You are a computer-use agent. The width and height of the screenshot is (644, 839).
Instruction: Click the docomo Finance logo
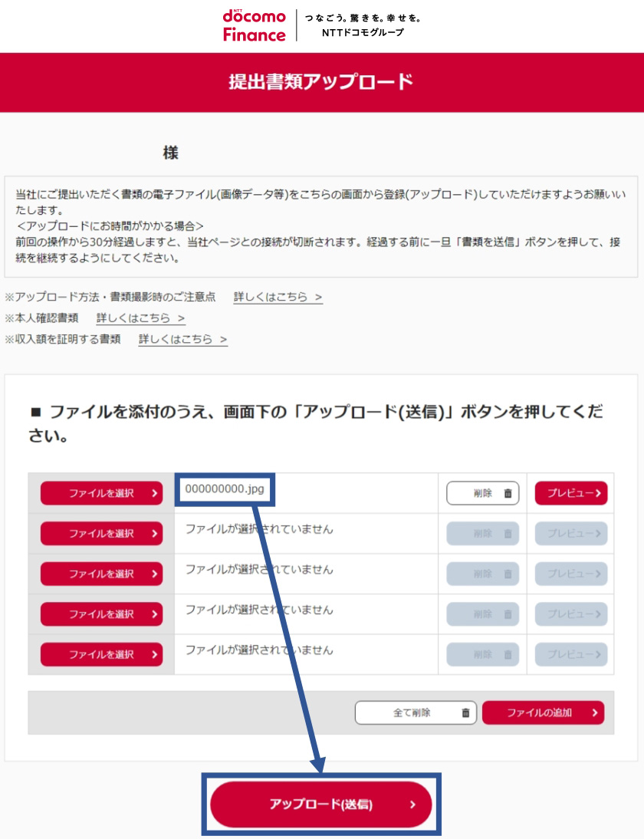(254, 25)
